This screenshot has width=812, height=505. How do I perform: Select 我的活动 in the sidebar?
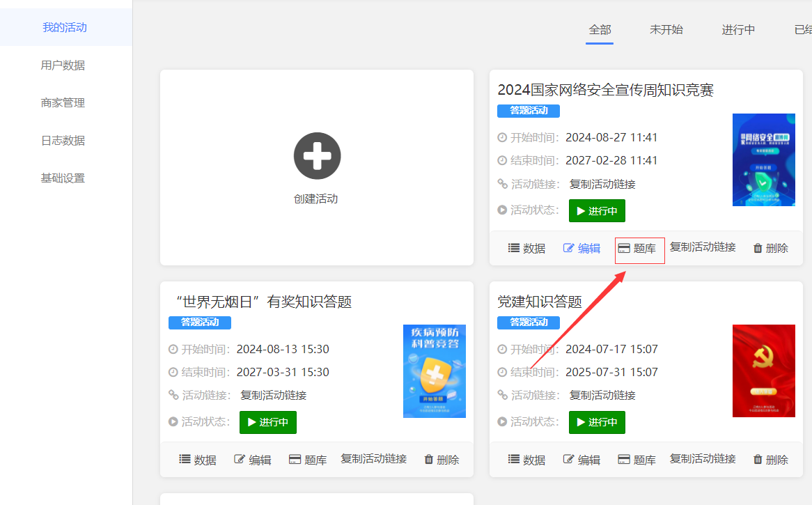click(65, 27)
